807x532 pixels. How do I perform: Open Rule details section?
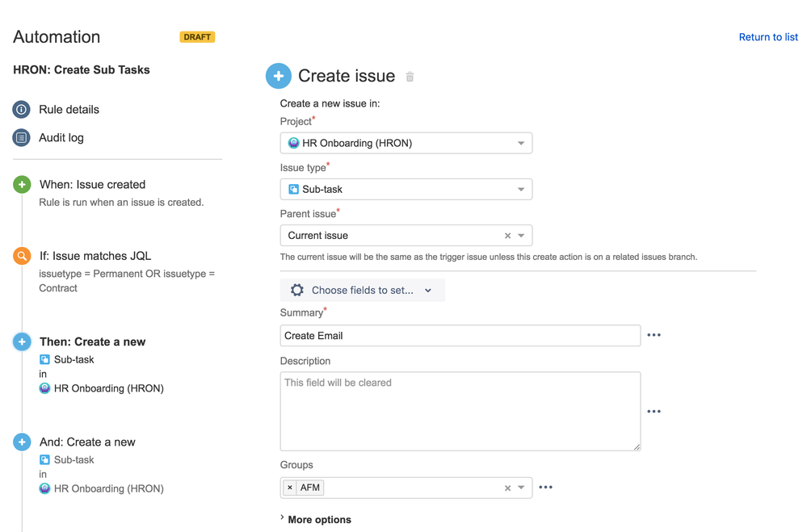(69, 110)
